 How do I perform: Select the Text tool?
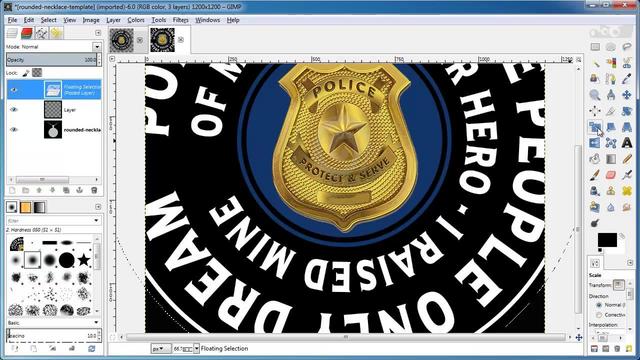(627, 142)
